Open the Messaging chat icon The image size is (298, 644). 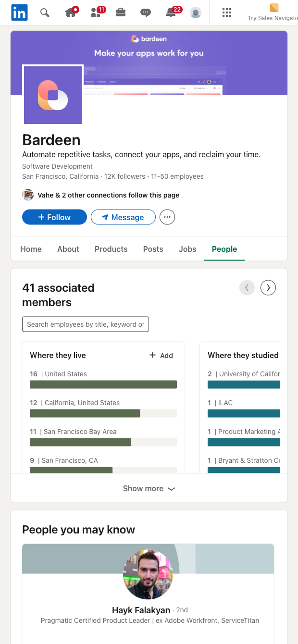[146, 12]
